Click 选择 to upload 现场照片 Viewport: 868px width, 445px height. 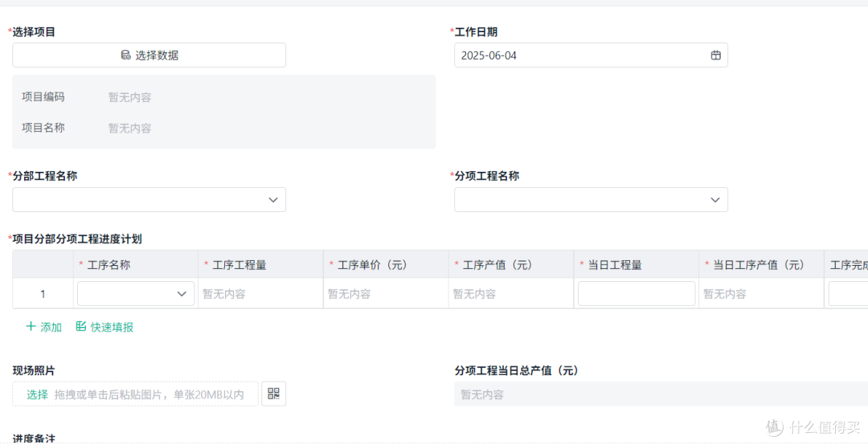(x=38, y=394)
